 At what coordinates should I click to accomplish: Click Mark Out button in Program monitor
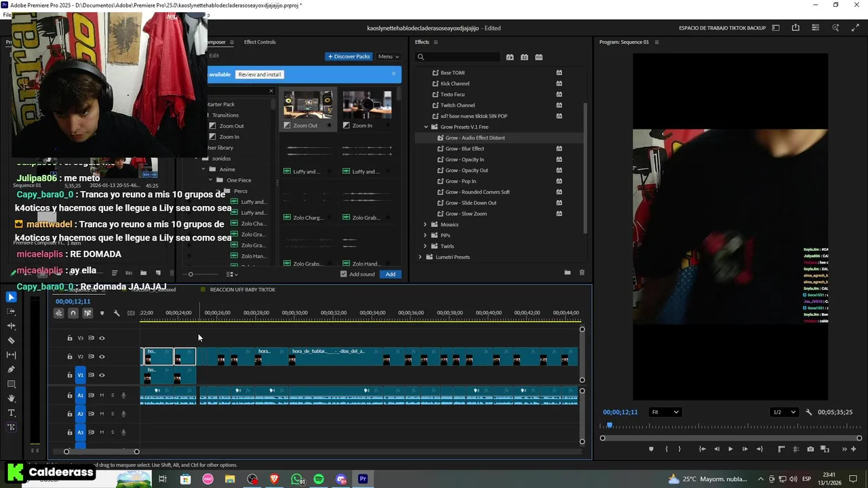(679, 449)
